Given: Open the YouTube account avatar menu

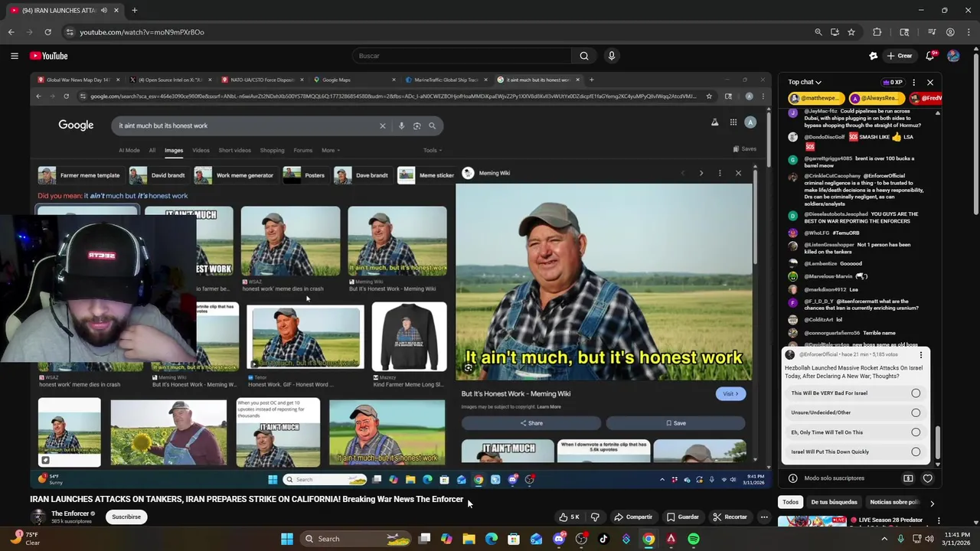Looking at the screenshot, I should click(953, 56).
